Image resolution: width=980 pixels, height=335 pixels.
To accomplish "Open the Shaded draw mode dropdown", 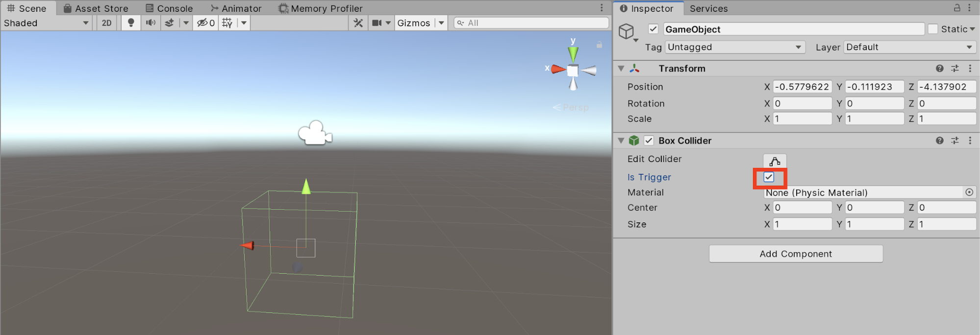I will pos(46,23).
